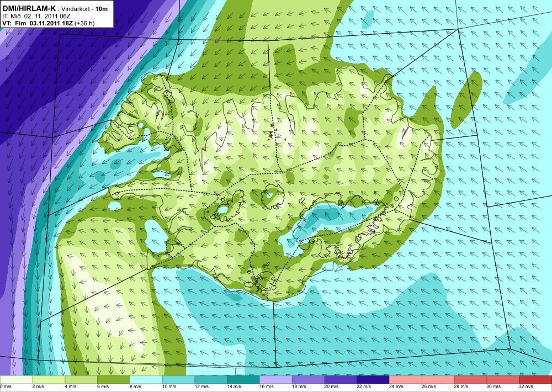Click the '4 m/s' legend label
This screenshot has height=392, width=552.
coord(71,386)
